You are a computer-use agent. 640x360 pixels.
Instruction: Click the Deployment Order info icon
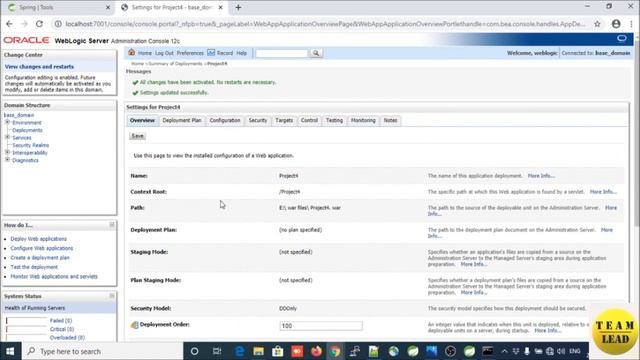(x=134, y=325)
